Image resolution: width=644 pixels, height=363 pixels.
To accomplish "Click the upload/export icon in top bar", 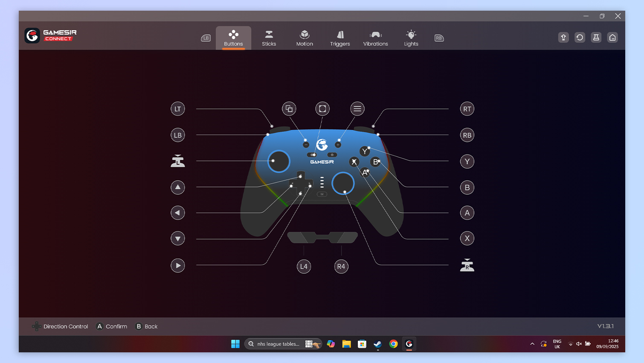I will (563, 38).
